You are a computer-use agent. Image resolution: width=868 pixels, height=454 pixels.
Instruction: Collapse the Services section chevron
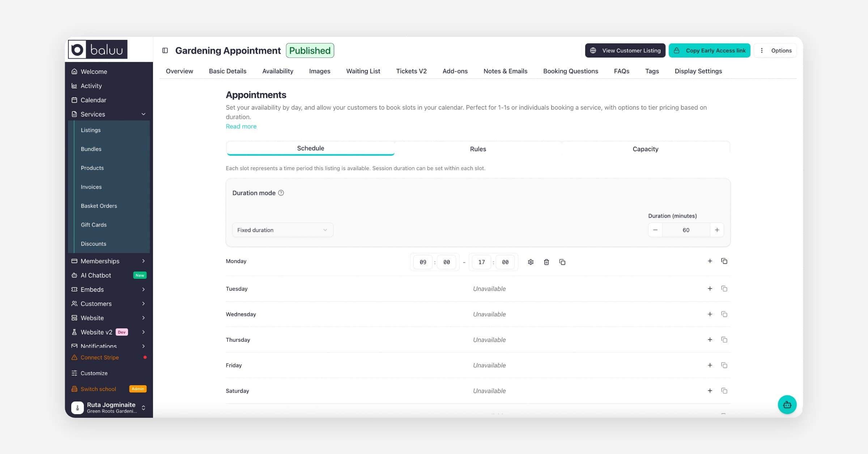click(x=144, y=114)
